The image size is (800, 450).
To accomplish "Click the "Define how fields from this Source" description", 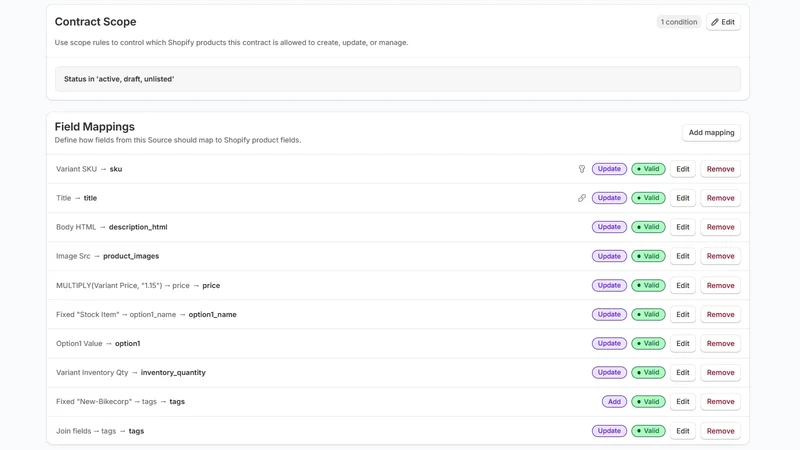I will [178, 140].
